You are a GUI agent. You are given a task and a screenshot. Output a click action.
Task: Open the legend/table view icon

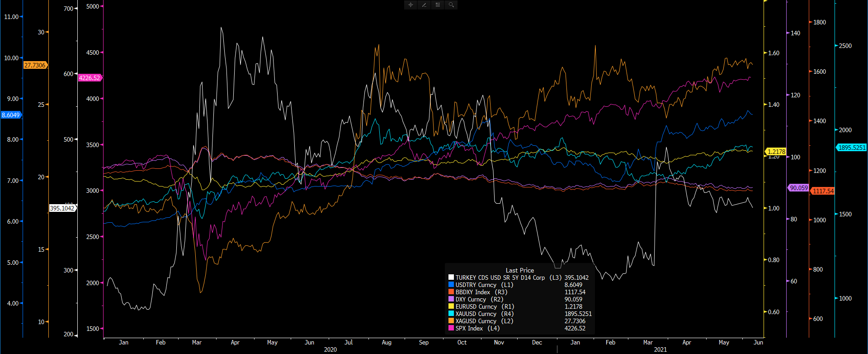click(438, 5)
